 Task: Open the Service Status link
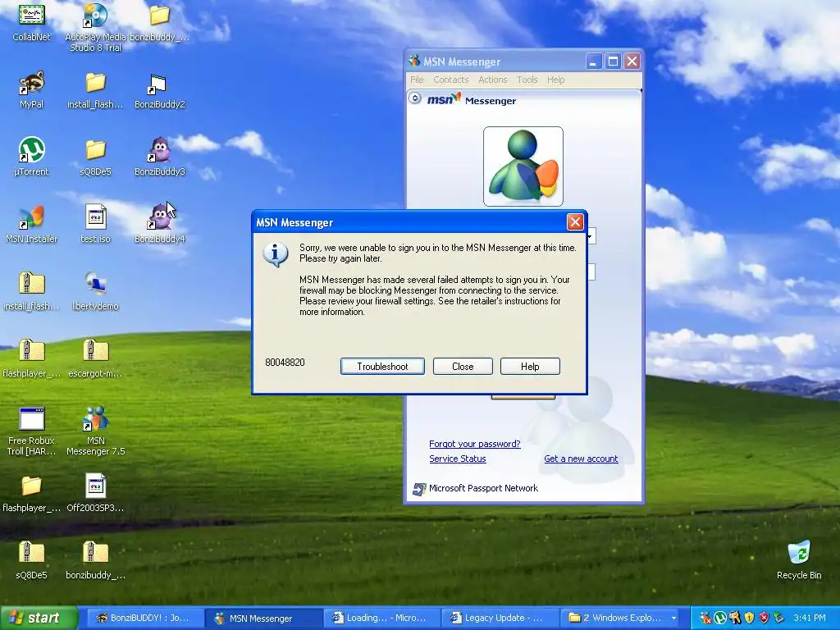click(458, 459)
